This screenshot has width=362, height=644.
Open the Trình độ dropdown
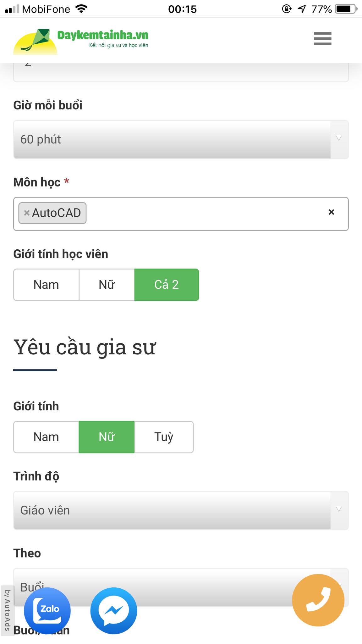tap(181, 511)
